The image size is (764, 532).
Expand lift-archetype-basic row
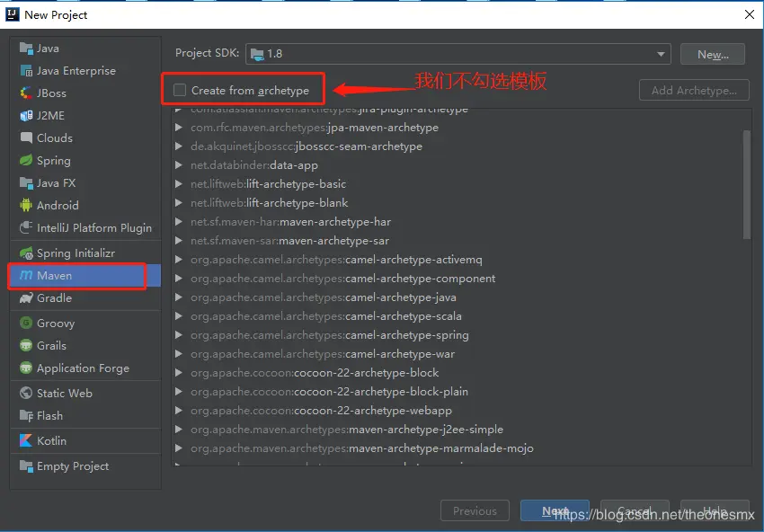(179, 183)
